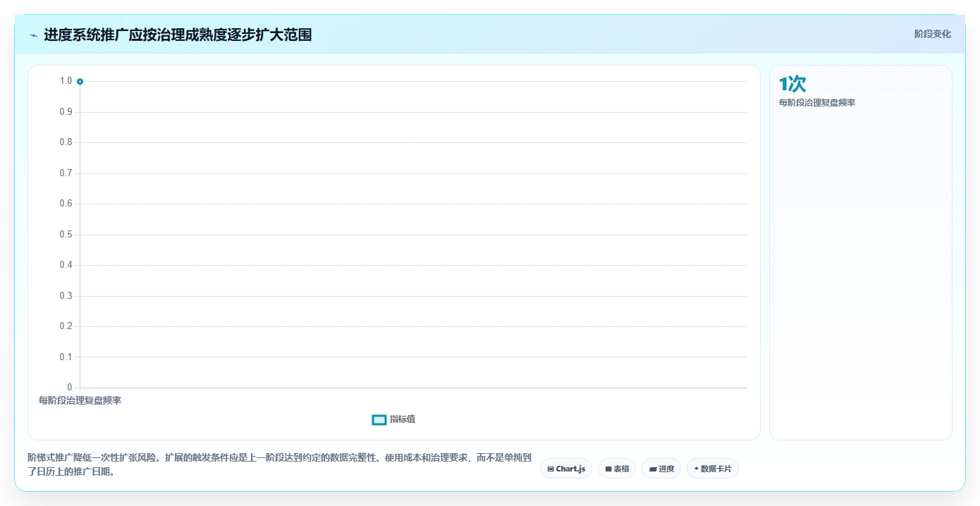Click the data point at value 1.0
The width and height of the screenshot is (980, 506).
pos(80,82)
